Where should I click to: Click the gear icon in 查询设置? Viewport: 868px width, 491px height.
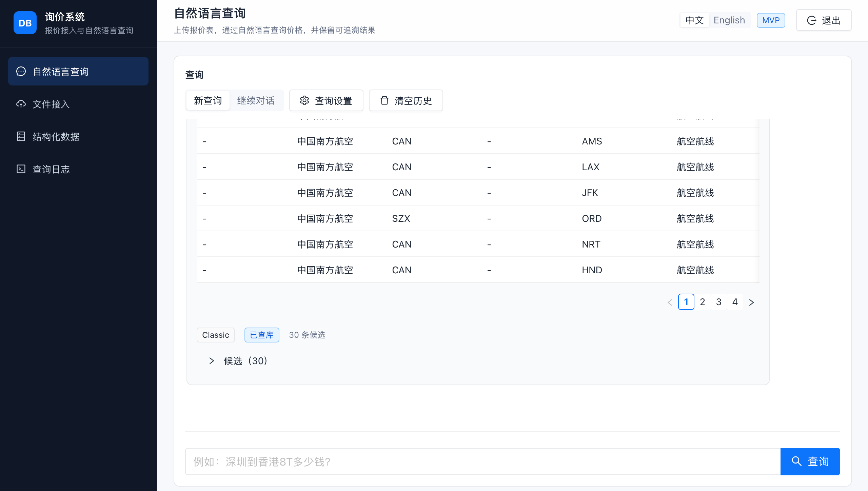[x=304, y=100]
